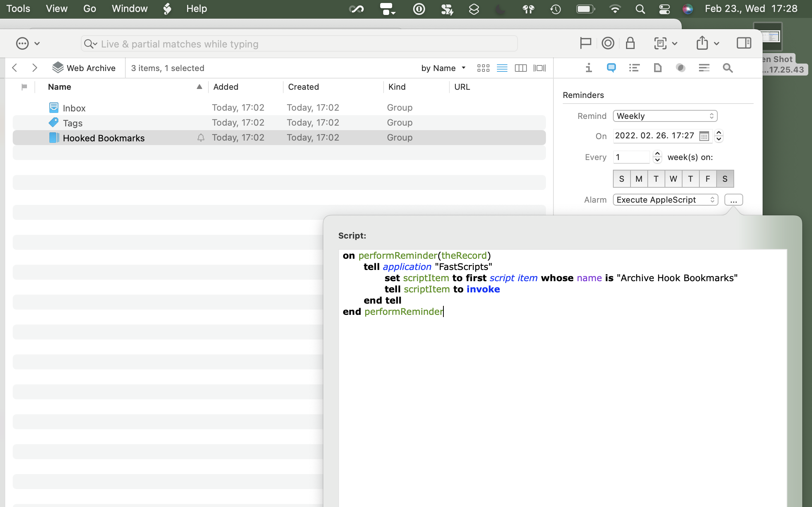Toggle the unread circle toolbar icon
Screen dimensions: 812x507
[x=608, y=43]
